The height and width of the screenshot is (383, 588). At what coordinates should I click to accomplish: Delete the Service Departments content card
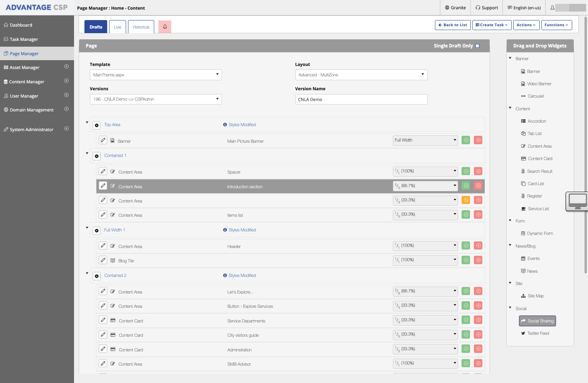click(x=478, y=320)
